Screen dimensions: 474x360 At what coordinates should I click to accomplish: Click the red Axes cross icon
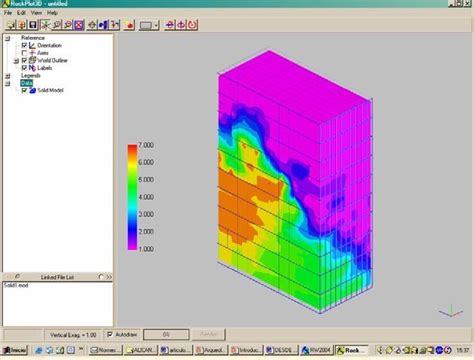click(32, 53)
